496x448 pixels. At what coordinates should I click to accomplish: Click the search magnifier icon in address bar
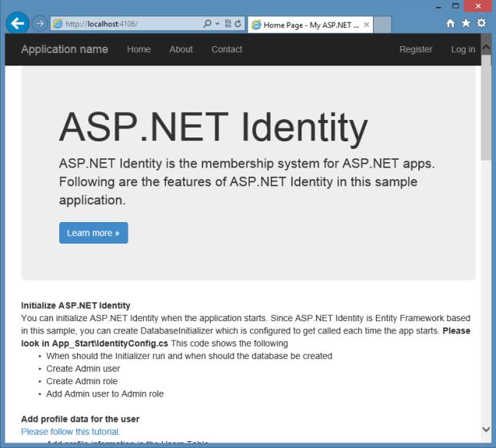click(207, 23)
